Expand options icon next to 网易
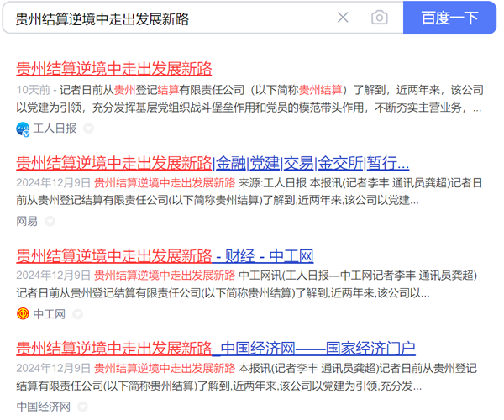The height and width of the screenshot is (420, 504). point(50,221)
